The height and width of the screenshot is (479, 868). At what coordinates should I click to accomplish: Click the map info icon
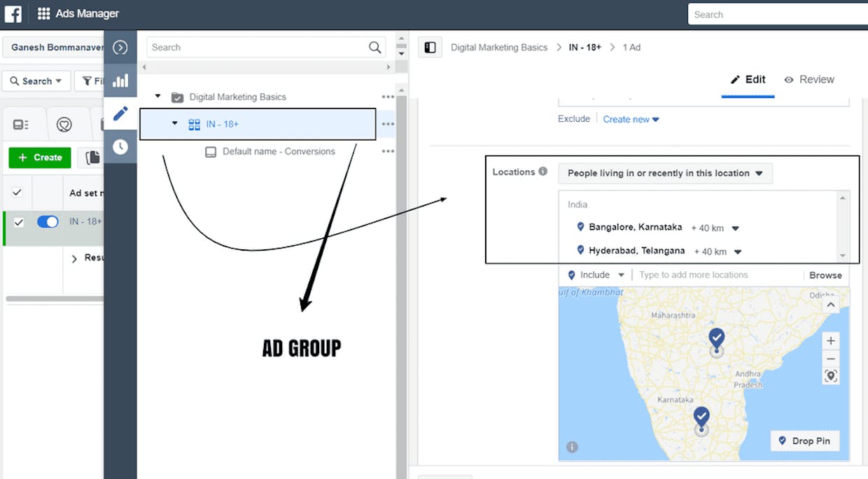(572, 447)
